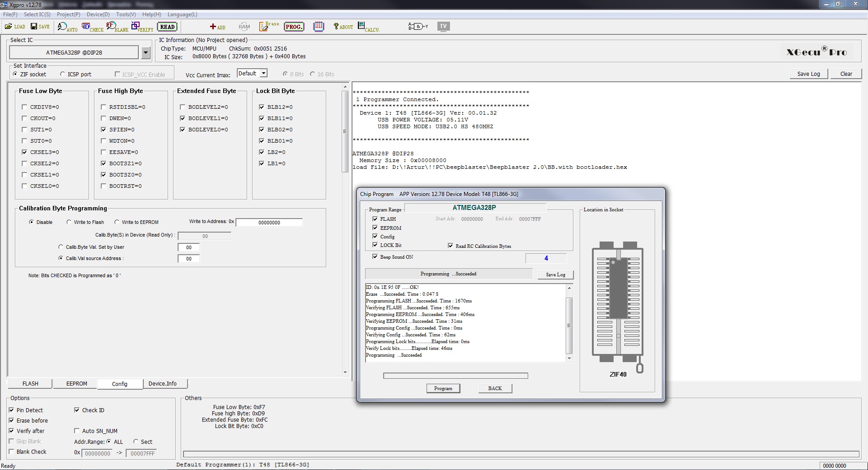The height and width of the screenshot is (470, 868).
Task: Toggle the CKSEL3=0 fuse checkbox
Action: [24, 152]
